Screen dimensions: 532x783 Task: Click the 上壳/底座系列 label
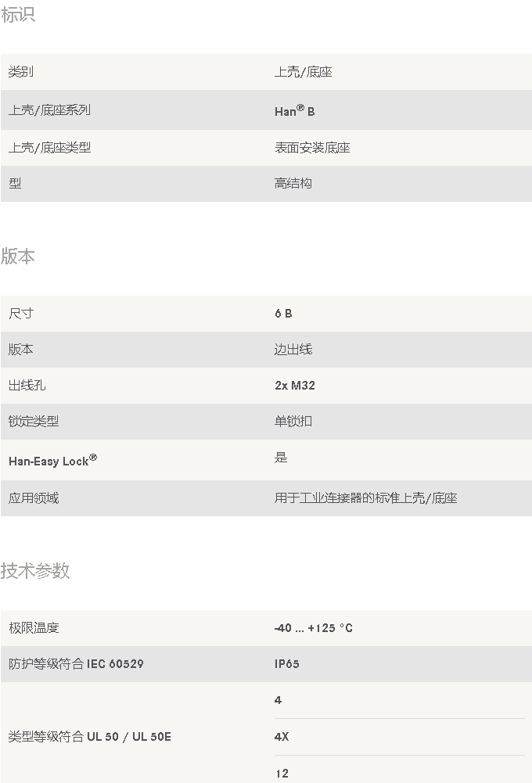(x=49, y=110)
